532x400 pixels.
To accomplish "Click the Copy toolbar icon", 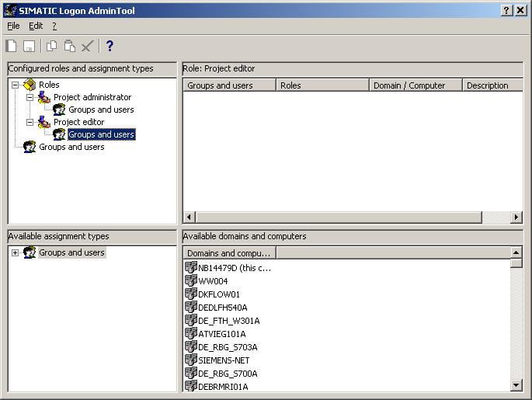I will point(52,47).
